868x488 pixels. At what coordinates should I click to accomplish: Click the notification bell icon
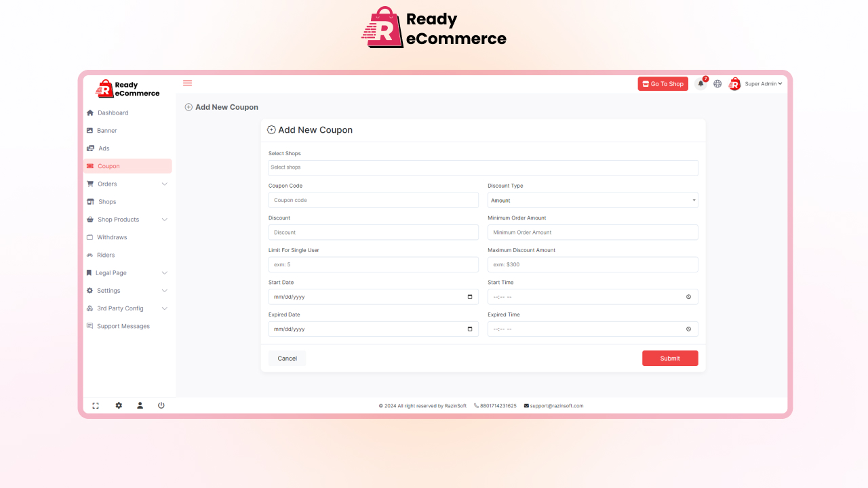click(701, 83)
